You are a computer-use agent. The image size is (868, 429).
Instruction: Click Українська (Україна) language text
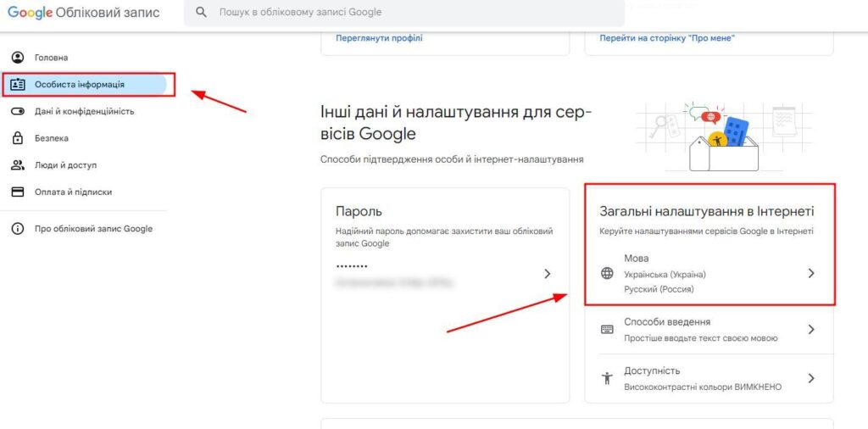click(x=665, y=275)
